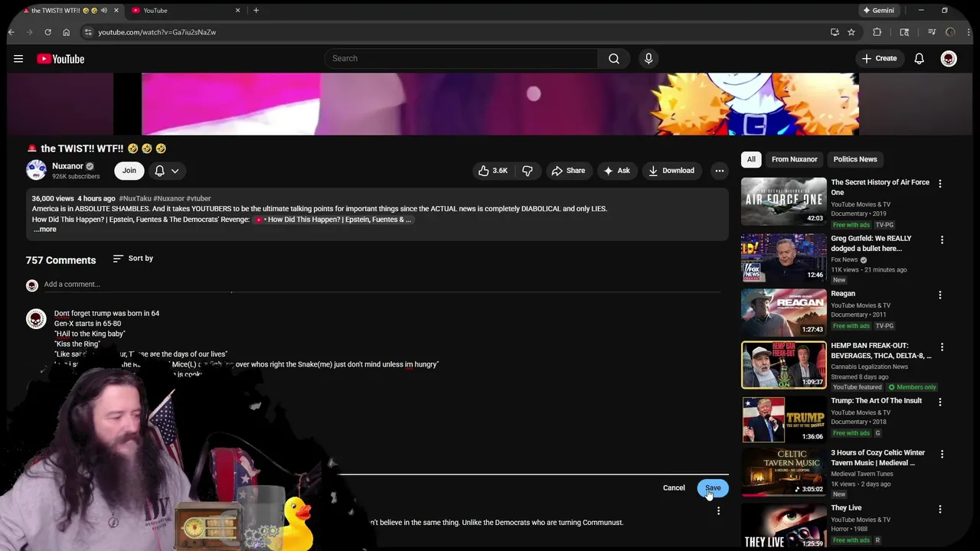
Task: Start voice search with the microphone icon
Action: [x=648, y=58]
